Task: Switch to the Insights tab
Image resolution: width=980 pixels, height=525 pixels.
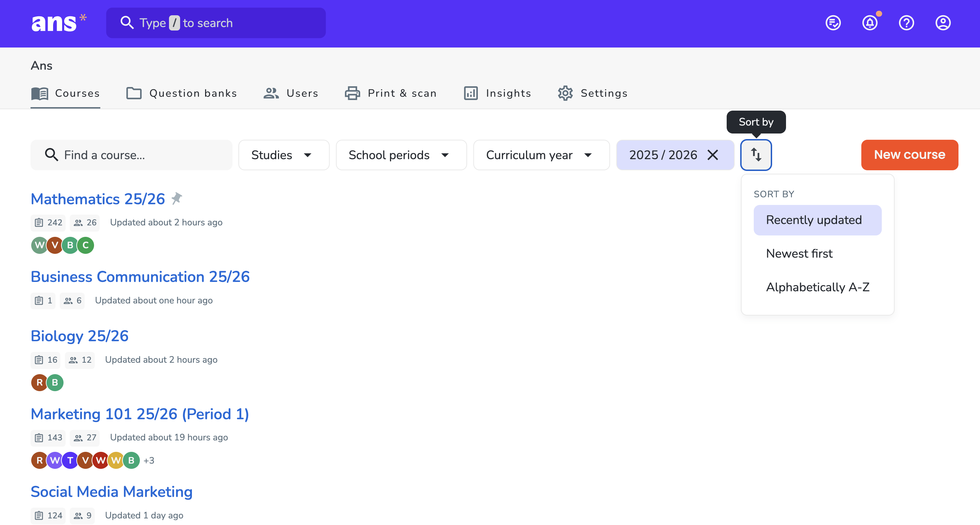Action: pyautogui.click(x=497, y=93)
